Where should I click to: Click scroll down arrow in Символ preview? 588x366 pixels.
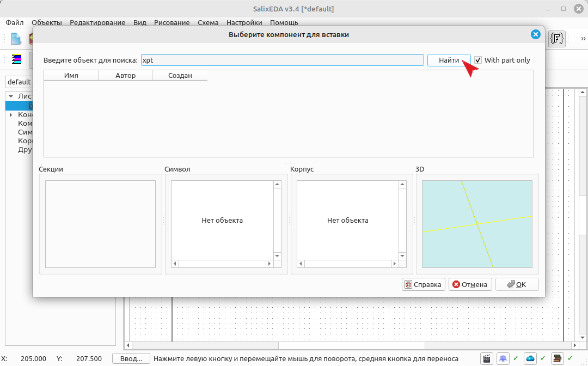point(277,256)
